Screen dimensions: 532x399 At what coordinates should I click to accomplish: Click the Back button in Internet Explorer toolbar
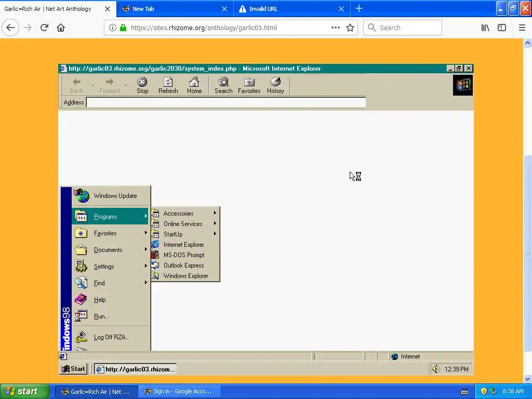pyautogui.click(x=77, y=86)
